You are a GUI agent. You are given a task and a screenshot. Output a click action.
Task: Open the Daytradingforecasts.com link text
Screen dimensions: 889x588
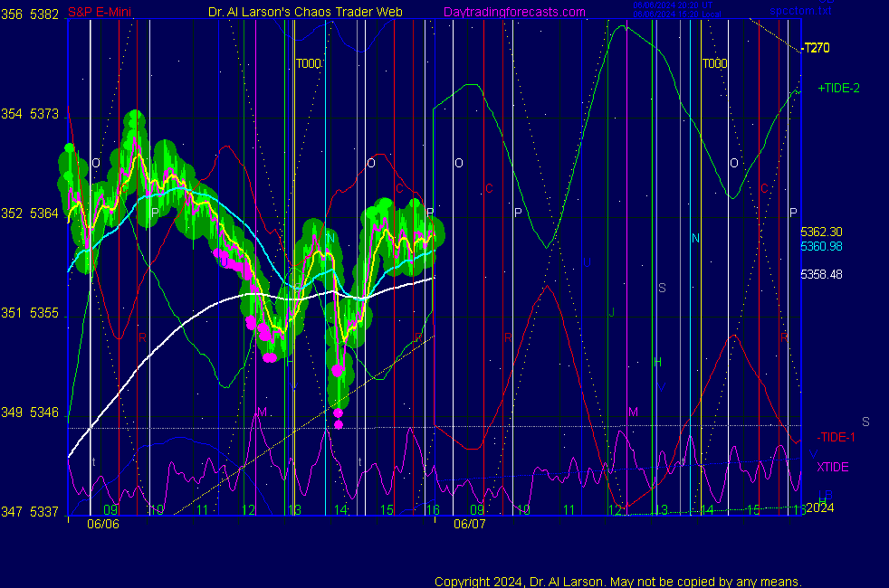pyautogui.click(x=514, y=12)
